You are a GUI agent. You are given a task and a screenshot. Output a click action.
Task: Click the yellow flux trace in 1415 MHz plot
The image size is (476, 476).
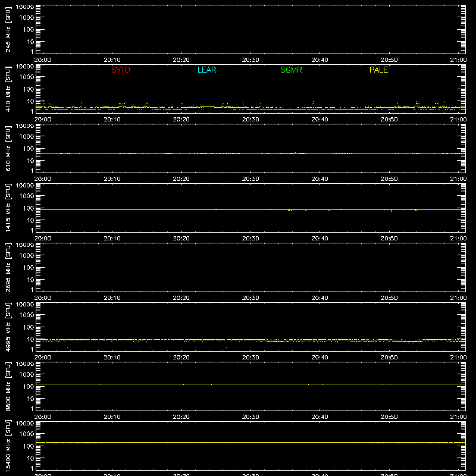pos(250,210)
